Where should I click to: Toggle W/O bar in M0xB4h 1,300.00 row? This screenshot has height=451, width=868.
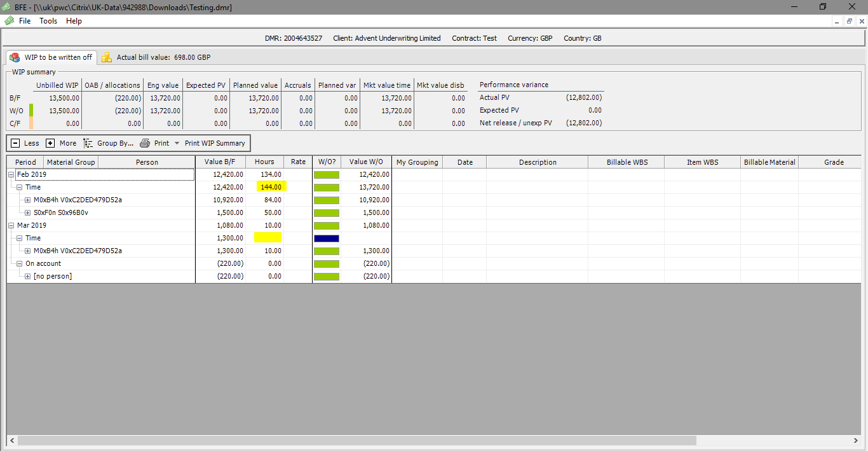pyautogui.click(x=327, y=251)
